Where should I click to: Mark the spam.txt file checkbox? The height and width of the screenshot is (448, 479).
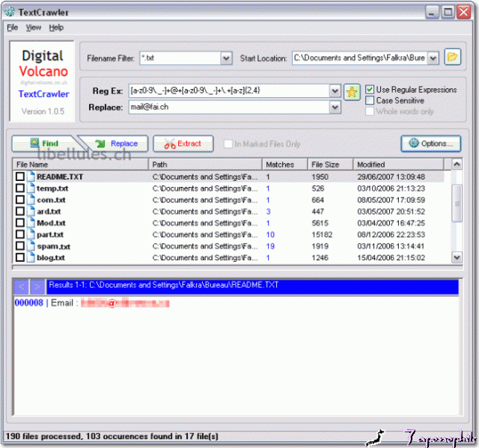20,246
